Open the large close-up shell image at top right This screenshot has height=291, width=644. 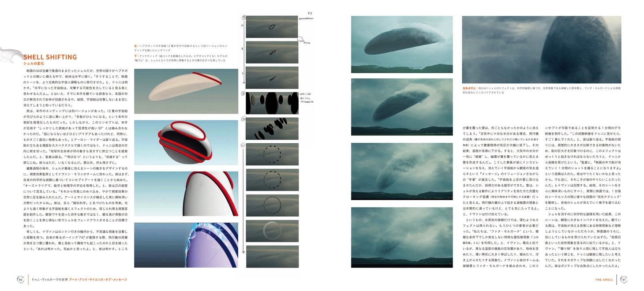pyautogui.click(x=541, y=49)
